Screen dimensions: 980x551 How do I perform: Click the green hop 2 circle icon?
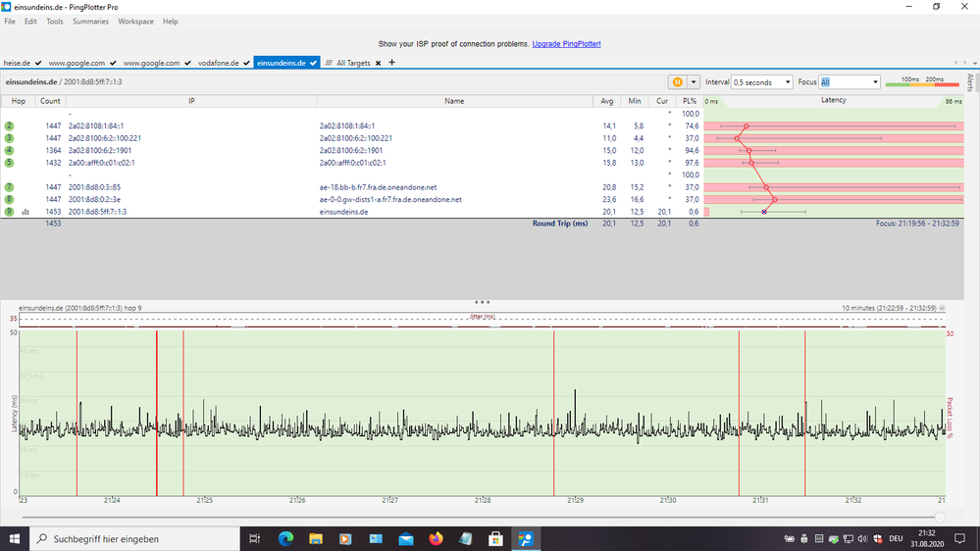10,126
